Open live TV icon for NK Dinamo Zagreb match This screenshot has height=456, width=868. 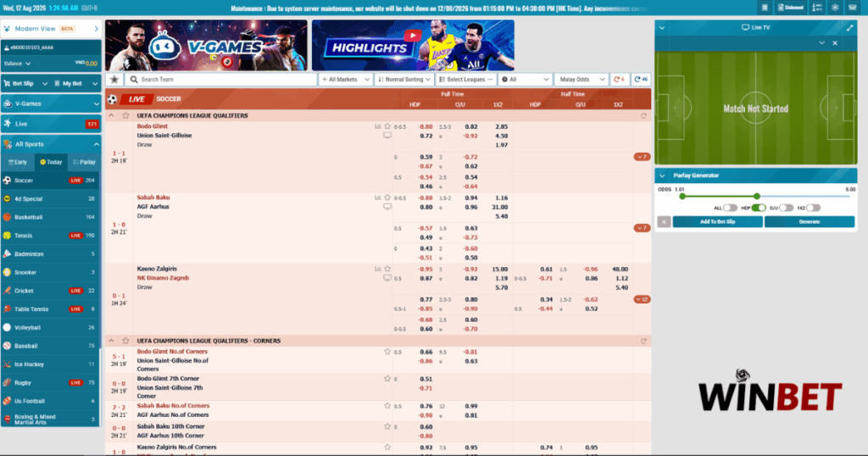pyautogui.click(x=387, y=278)
